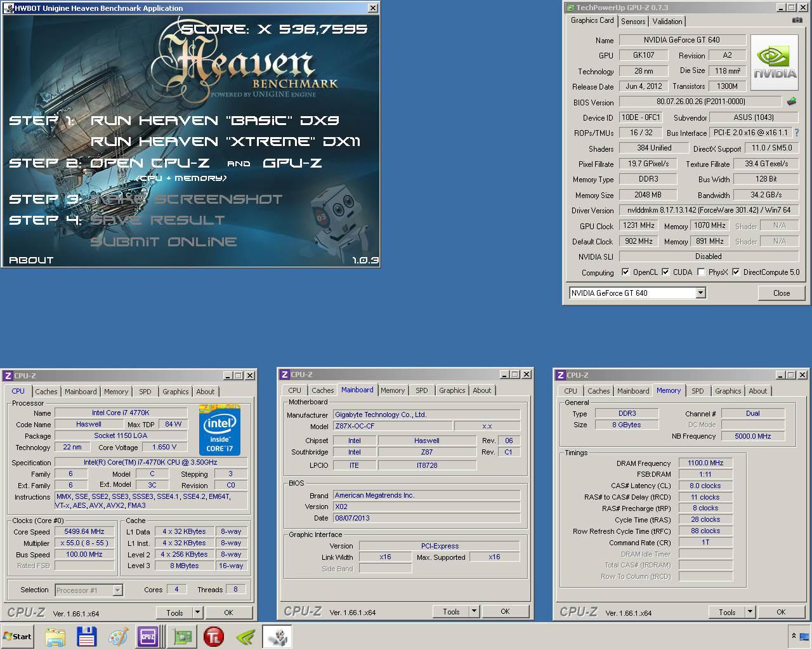812x650 pixels.
Task: Click the Heaven Benchmark window title icon
Action: pyautogui.click(x=8, y=8)
